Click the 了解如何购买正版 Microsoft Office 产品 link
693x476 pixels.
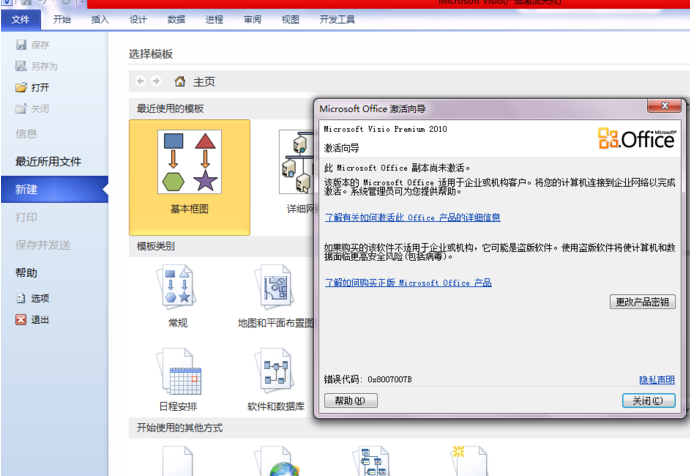408,283
